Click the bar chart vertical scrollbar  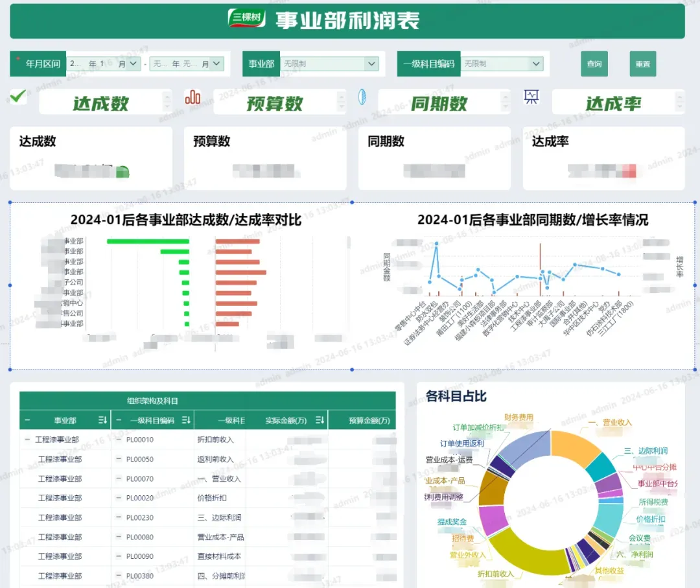pyautogui.click(x=349, y=243)
